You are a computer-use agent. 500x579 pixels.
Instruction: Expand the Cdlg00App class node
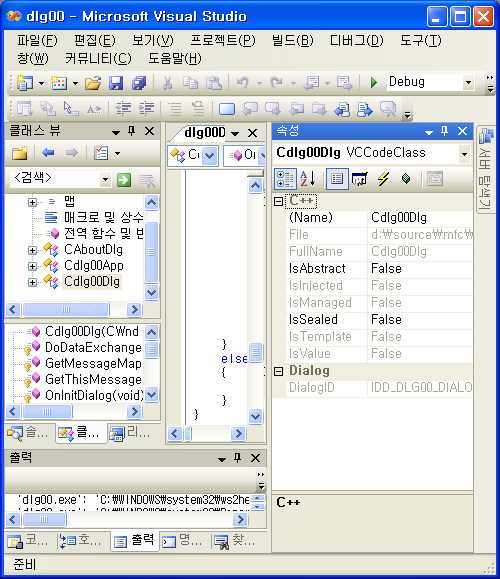pos(32,266)
